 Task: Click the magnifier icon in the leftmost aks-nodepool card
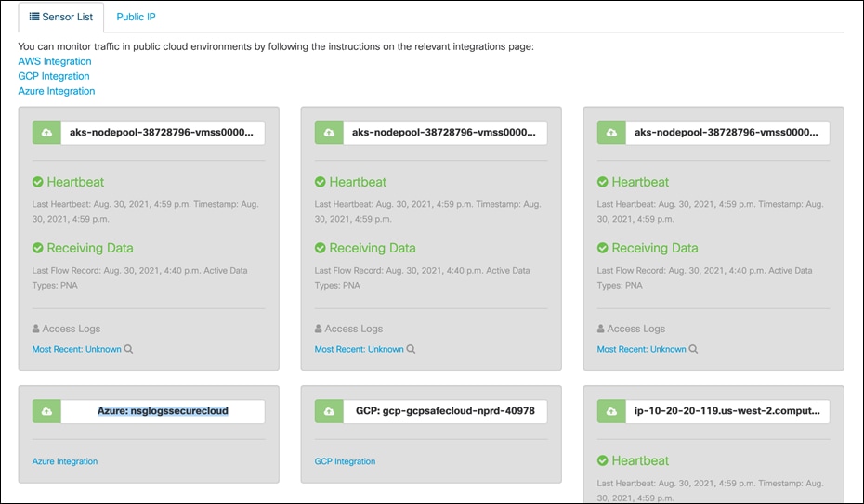coord(129,350)
